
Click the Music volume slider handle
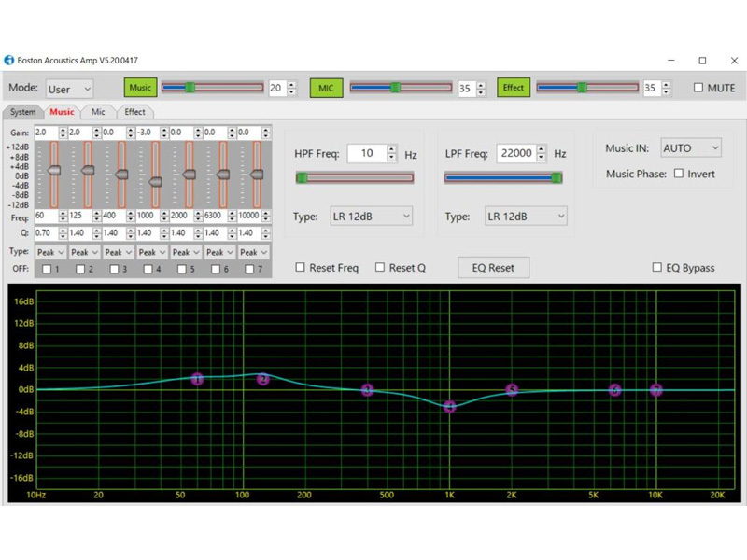[x=190, y=87]
